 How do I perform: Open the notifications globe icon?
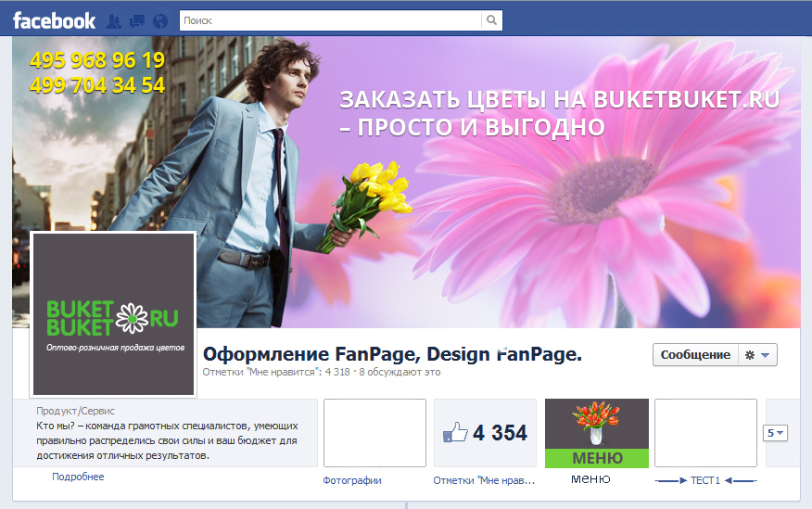160,20
